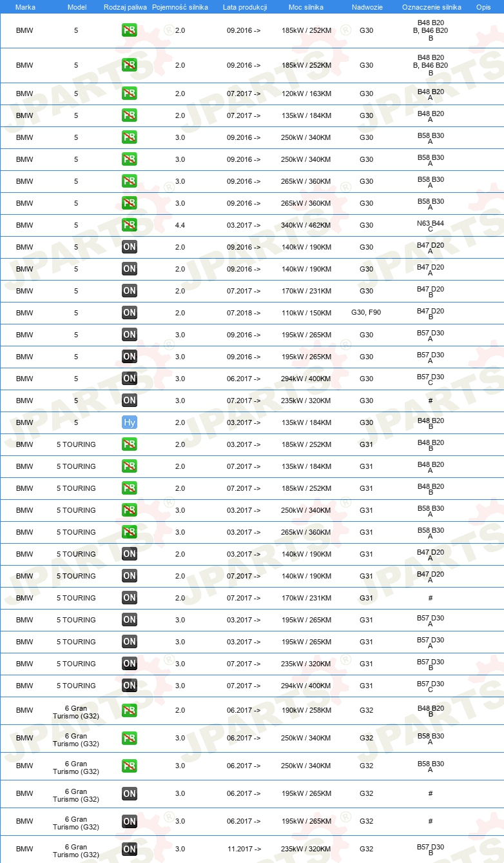Image resolution: width=504 pixels, height=863 pixels.
Task: Click the 4.4 engine capacity cell
Action: (180, 225)
